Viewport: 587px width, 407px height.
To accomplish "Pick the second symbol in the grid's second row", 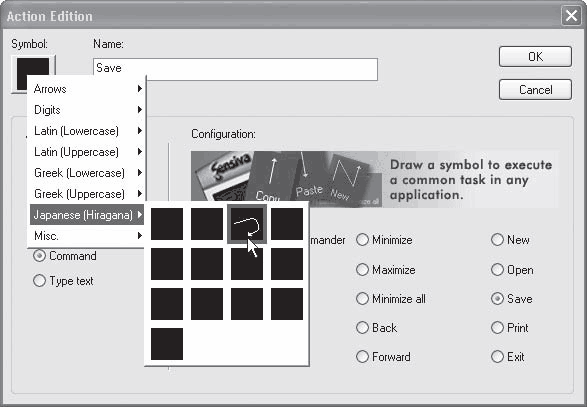I will (207, 264).
